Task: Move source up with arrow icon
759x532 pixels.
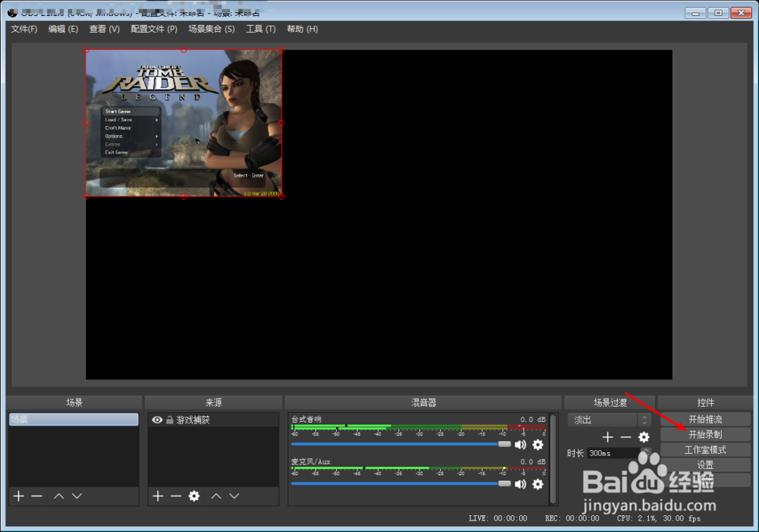Action: 216,496
